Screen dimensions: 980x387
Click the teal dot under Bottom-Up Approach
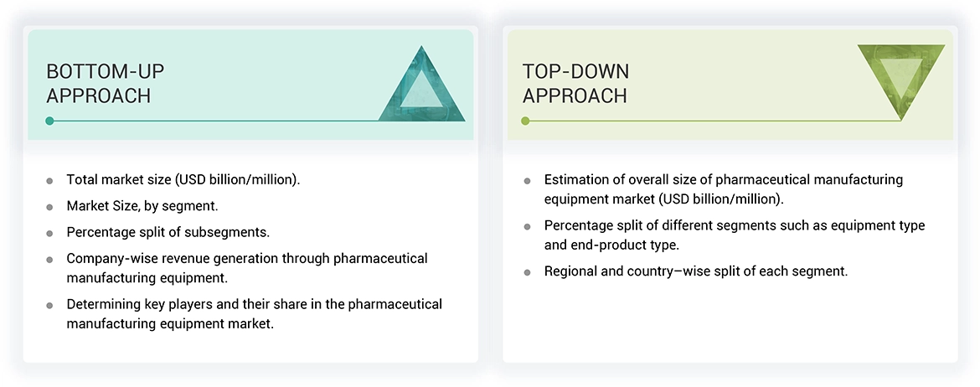click(x=50, y=121)
